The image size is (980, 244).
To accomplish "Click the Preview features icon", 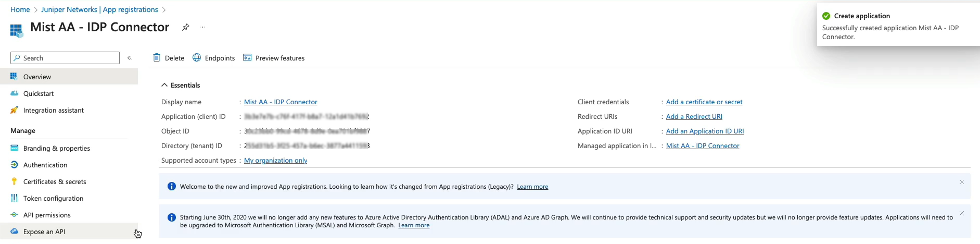I will pos(247,58).
